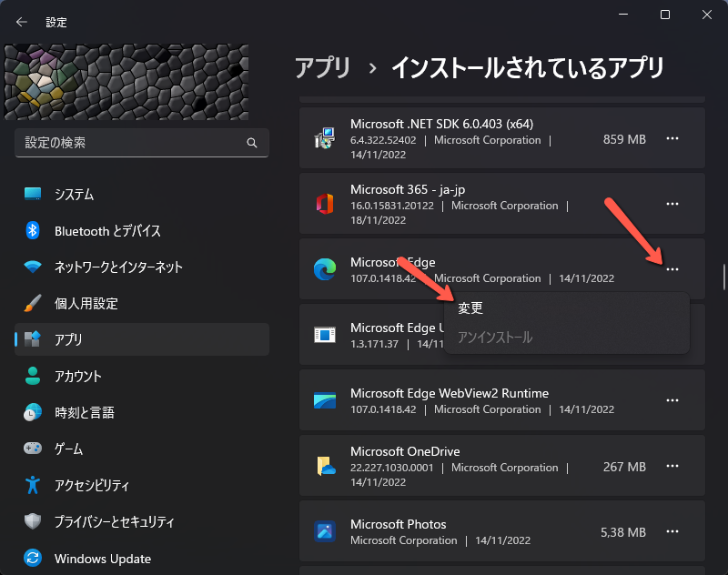
Task: Click the システム monitor icon
Action: pyautogui.click(x=33, y=194)
